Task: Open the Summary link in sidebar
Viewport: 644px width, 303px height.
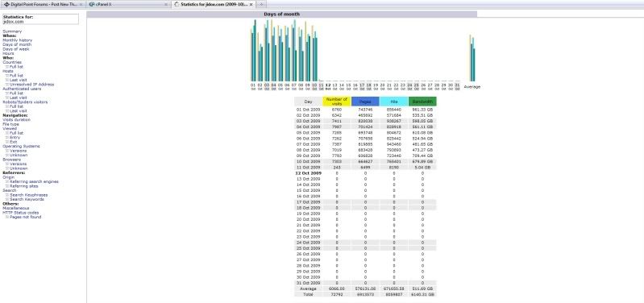Action: point(12,31)
